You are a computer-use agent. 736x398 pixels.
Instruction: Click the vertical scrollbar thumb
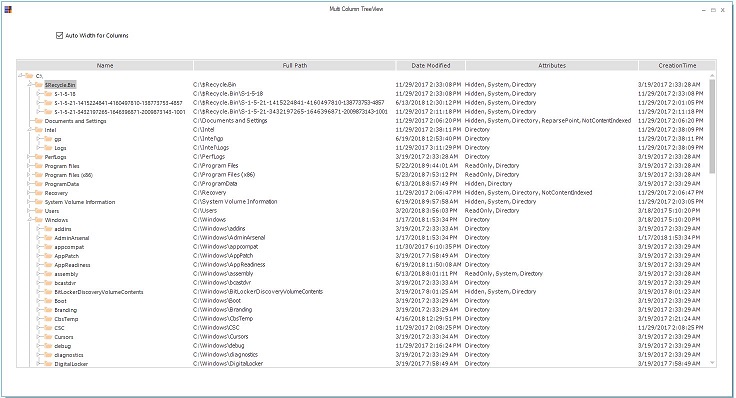(x=712, y=126)
